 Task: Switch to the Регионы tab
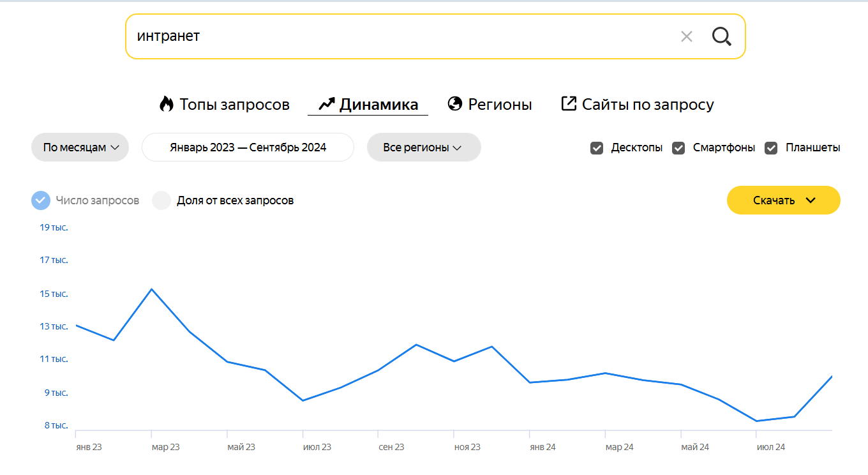[x=490, y=104]
